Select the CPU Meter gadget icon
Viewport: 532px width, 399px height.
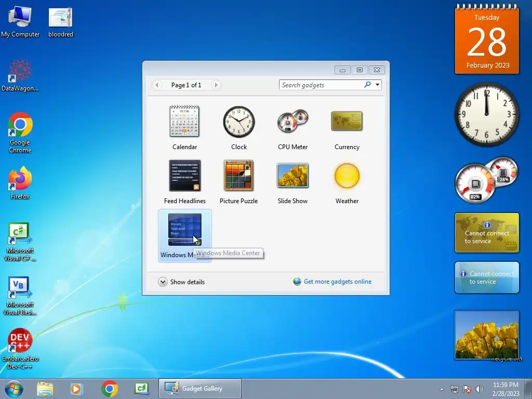(292, 121)
